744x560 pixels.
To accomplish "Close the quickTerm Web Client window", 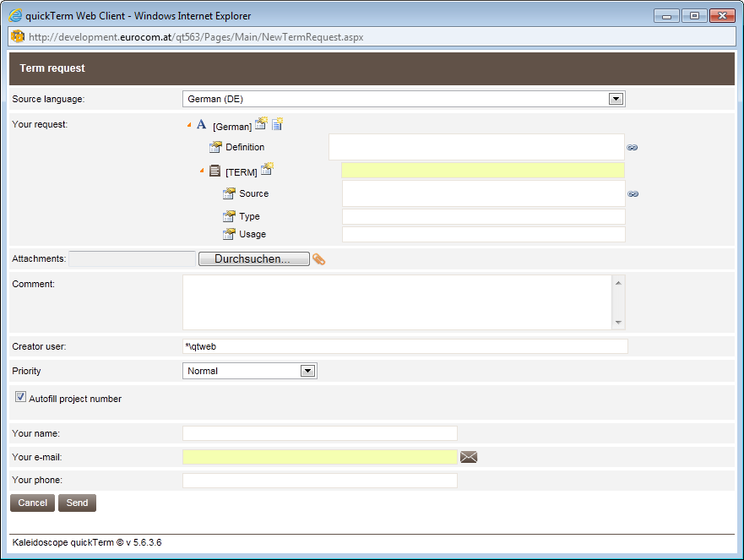I will point(722,16).
